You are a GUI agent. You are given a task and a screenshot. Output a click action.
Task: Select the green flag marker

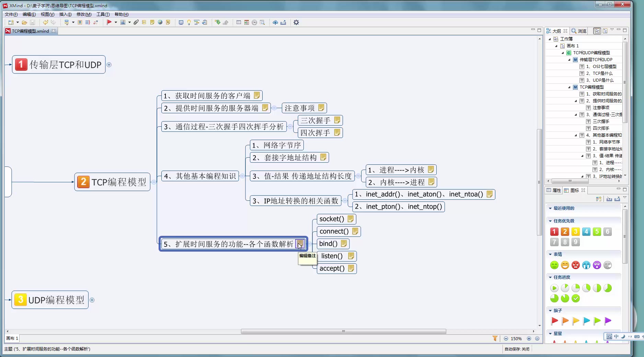click(597, 321)
